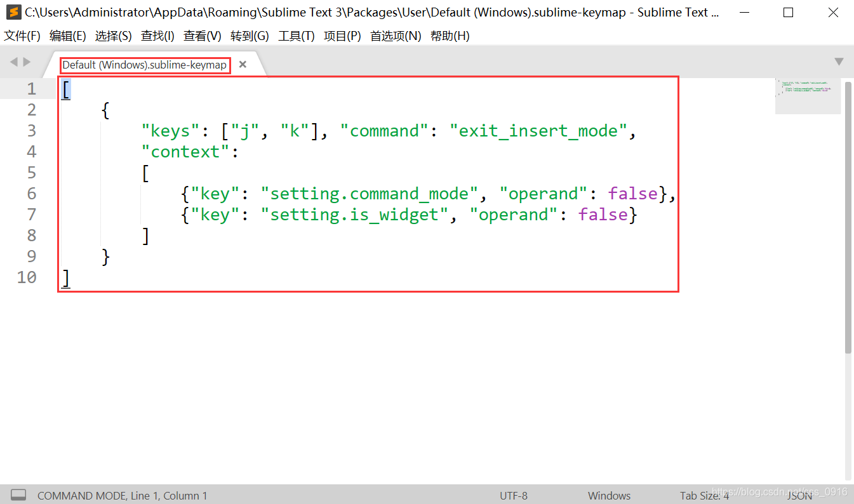Open the 查找(I) menu

click(157, 36)
